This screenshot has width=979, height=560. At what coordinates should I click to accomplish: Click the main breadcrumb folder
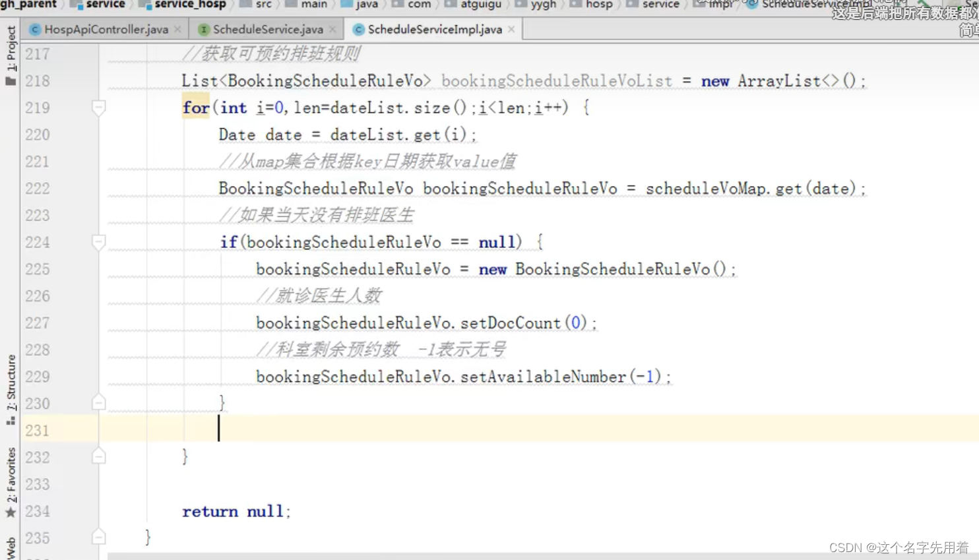[307, 5]
